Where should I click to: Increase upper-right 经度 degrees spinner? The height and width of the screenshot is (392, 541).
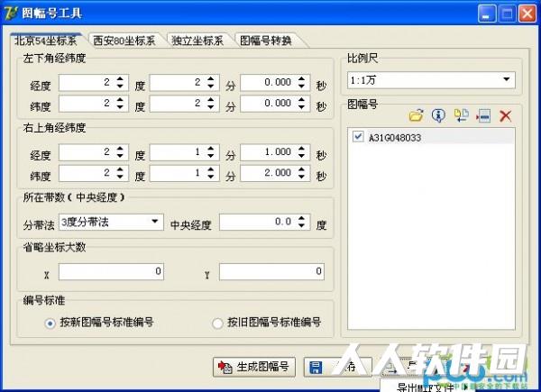(120, 149)
